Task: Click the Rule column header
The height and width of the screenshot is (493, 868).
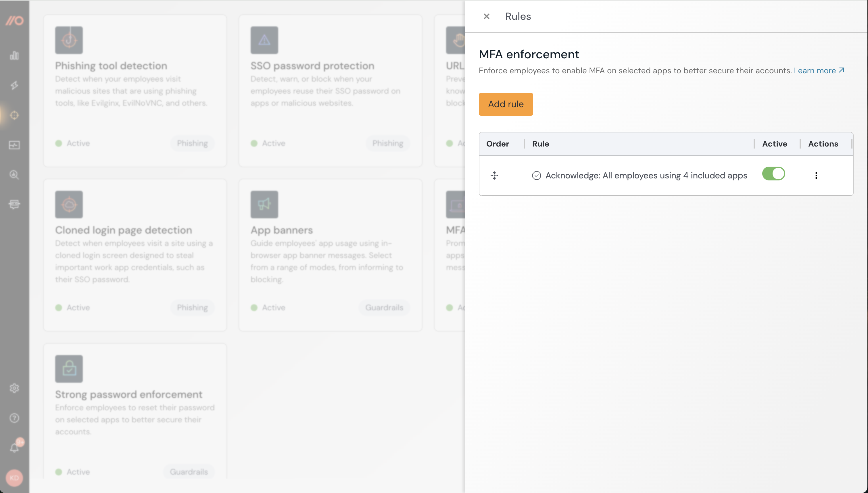Action: tap(541, 144)
